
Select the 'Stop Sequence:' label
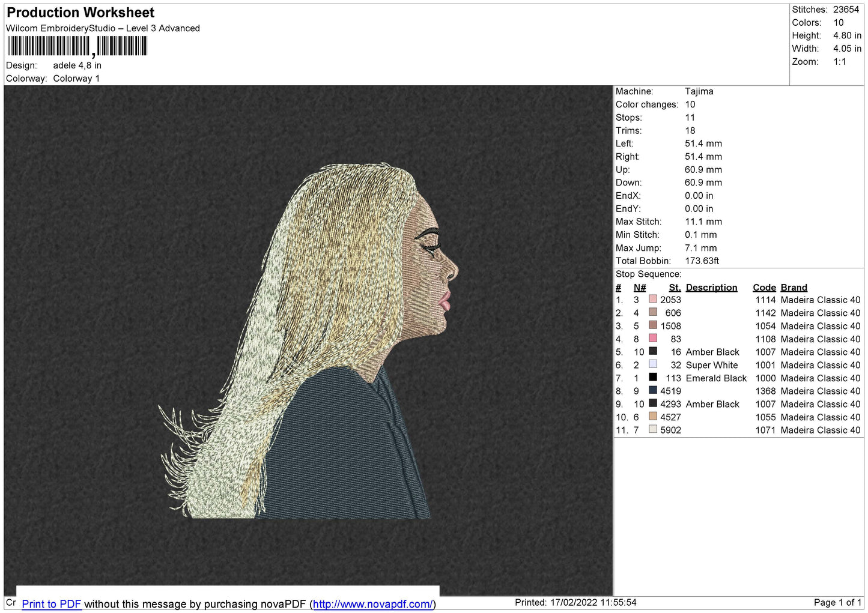pos(648,274)
